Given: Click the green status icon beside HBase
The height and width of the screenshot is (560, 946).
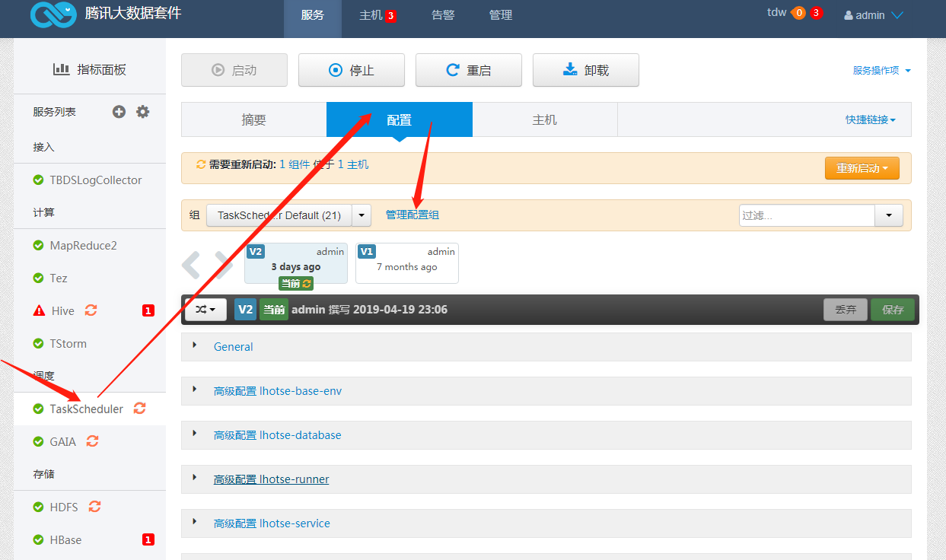Looking at the screenshot, I should (38, 540).
